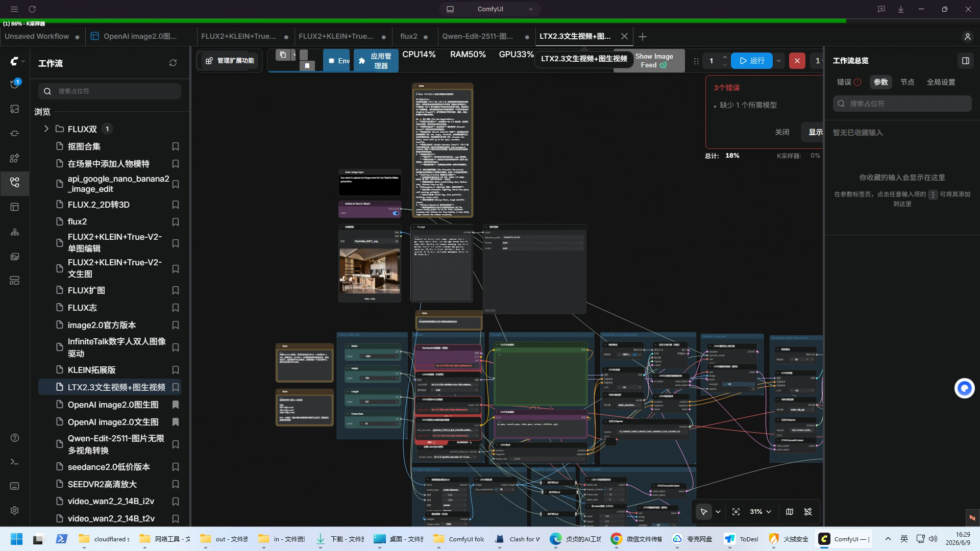Switch to the 错误 tab in right panel
The width and height of the screenshot is (980, 551).
coord(849,82)
